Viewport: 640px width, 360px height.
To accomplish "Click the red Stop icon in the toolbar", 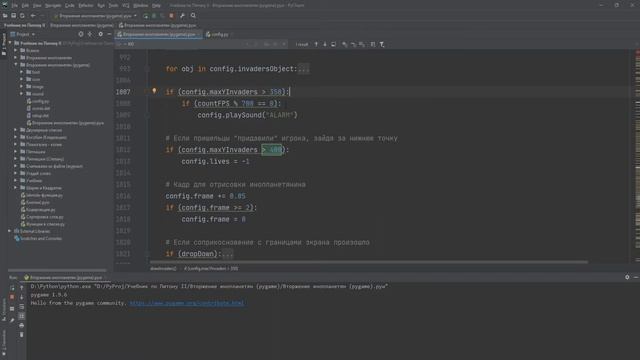I will (171, 16).
